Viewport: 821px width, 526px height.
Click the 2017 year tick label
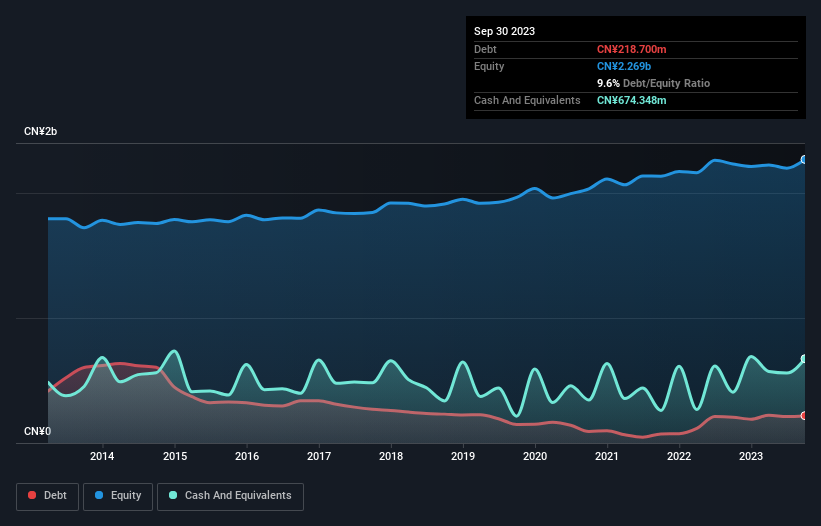318,457
